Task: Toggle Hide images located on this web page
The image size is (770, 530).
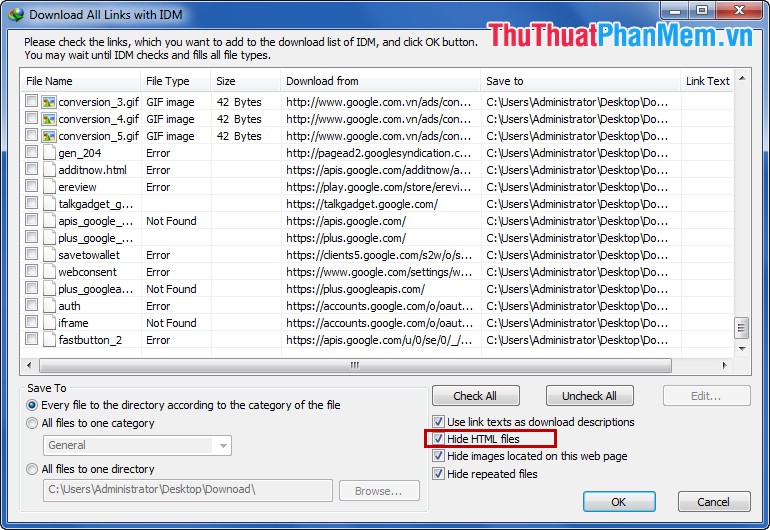Action: click(x=439, y=456)
